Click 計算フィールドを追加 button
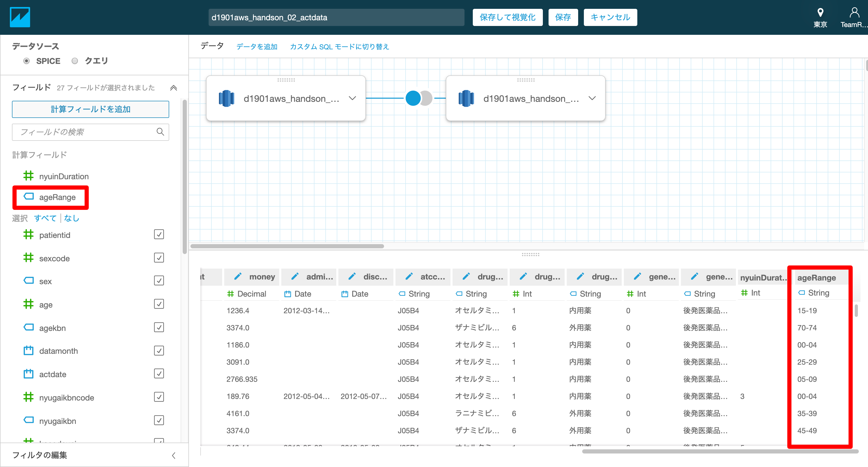The height and width of the screenshot is (467, 868). pyautogui.click(x=90, y=109)
